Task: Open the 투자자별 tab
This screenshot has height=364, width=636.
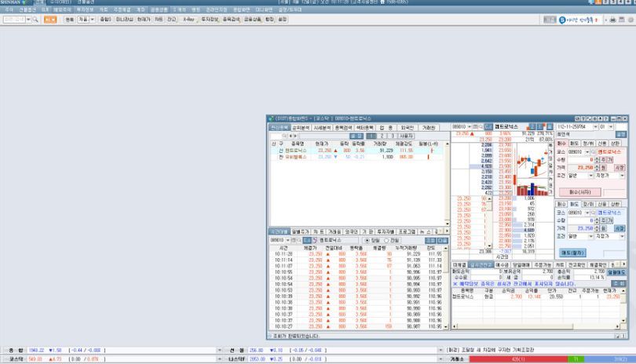Action: pyautogui.click(x=386, y=232)
